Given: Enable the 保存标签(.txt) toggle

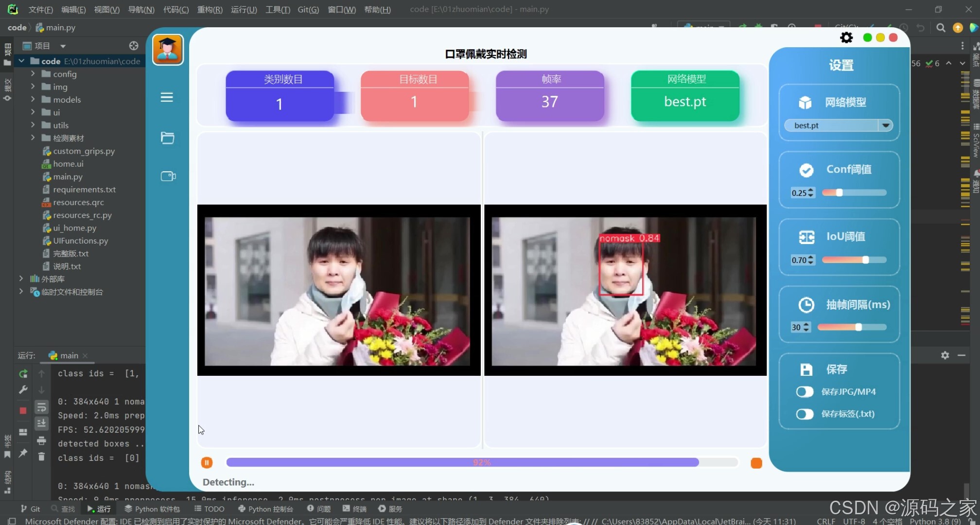Looking at the screenshot, I should [x=805, y=414].
